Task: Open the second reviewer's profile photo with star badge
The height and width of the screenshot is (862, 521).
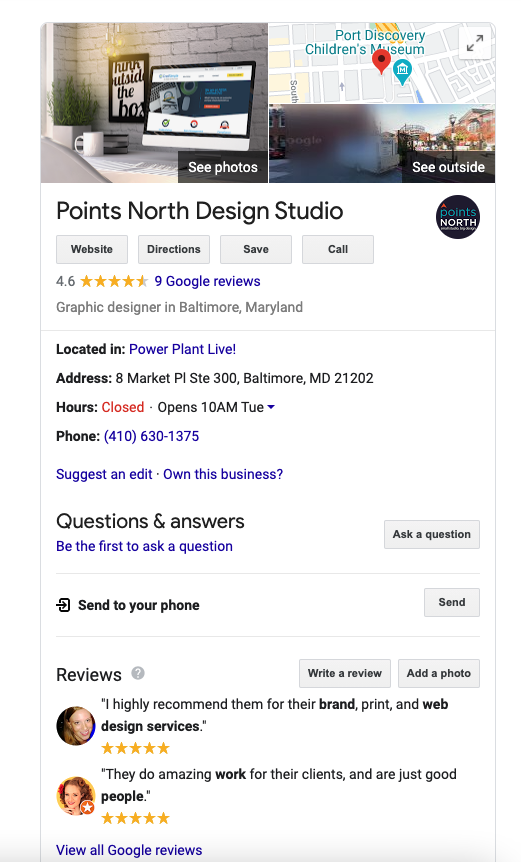Action: click(x=76, y=795)
